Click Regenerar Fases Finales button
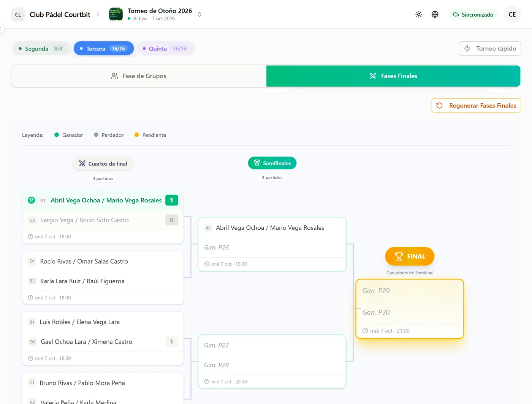This screenshot has width=532, height=404. pos(476,106)
